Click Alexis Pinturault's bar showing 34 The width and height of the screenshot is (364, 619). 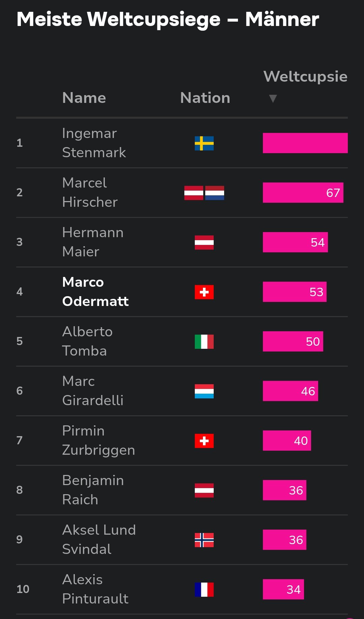(x=283, y=589)
